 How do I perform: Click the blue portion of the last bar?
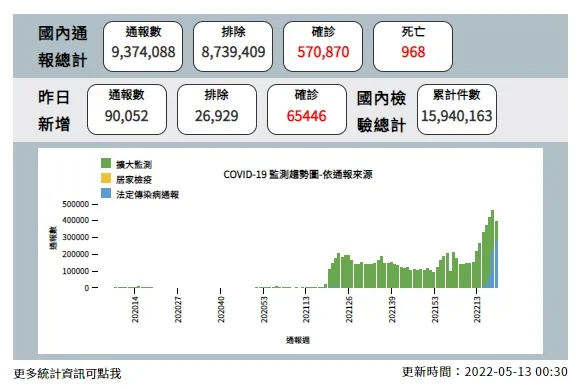coord(497,264)
